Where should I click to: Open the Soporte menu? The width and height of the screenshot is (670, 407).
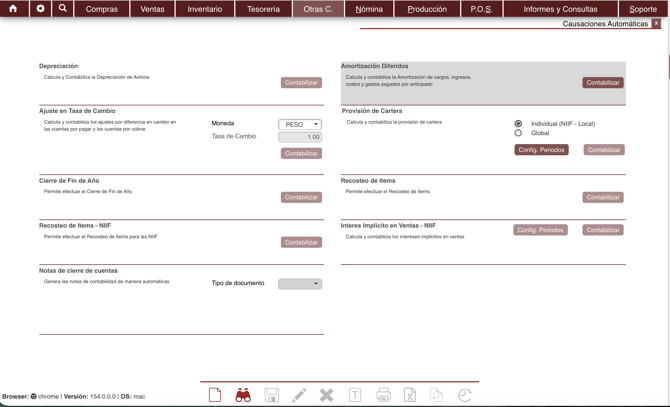[643, 9]
